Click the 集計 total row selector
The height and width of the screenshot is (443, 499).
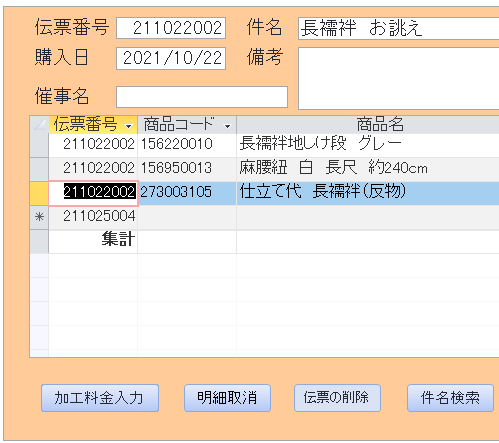(x=39, y=241)
